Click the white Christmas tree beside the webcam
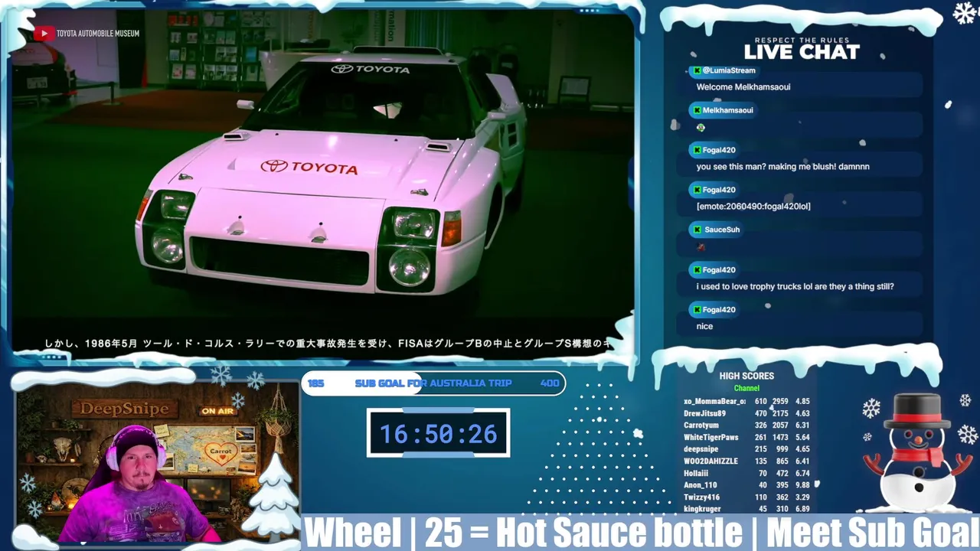980x551 pixels. pos(272,496)
